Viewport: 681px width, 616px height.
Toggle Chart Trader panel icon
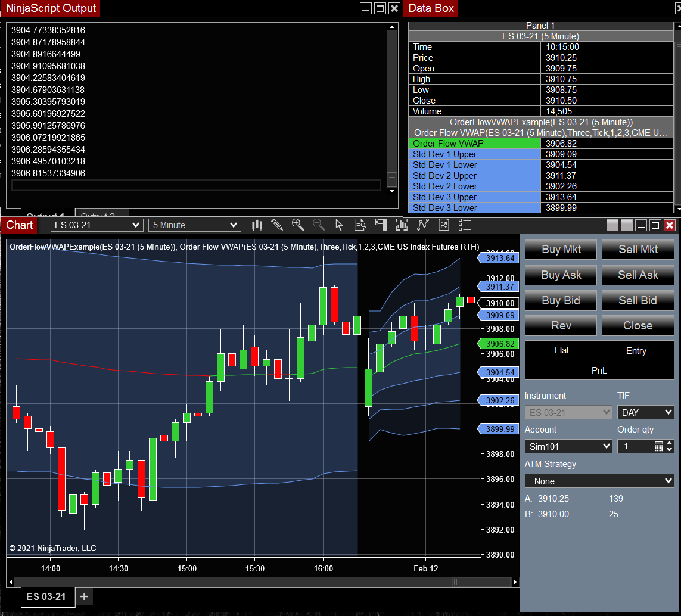coord(381,225)
